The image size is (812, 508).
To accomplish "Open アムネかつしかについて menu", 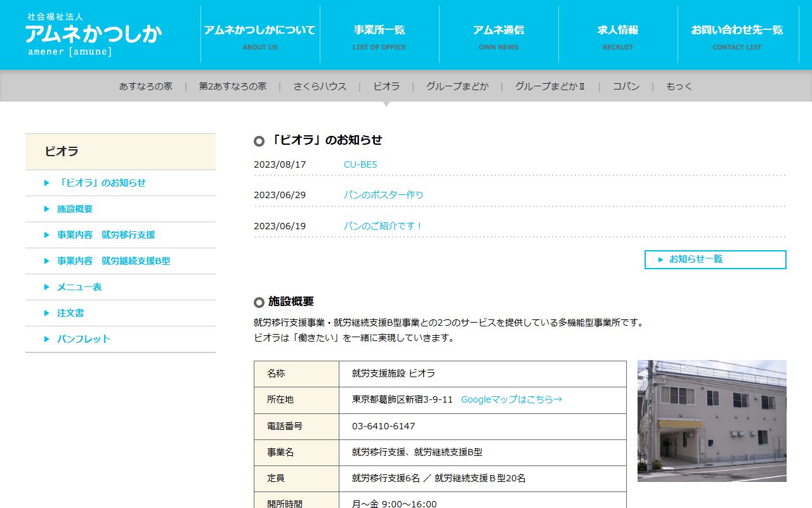I will coord(260,34).
